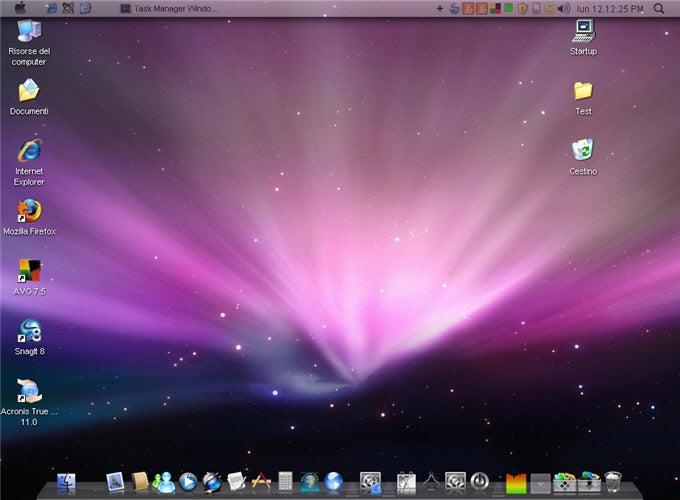Screen dimensions: 680x500
Task: Launch the Messenger buddies icon in dock
Action: 163,482
